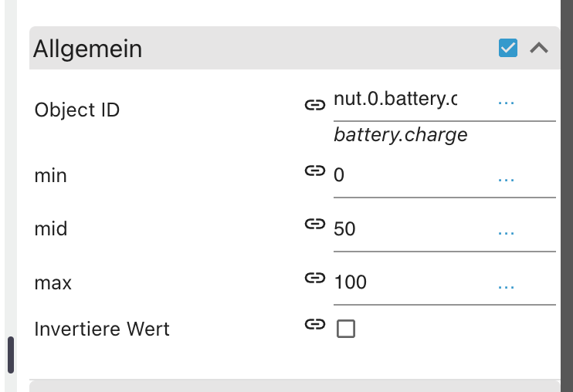Viewport: 573px width, 392px height.
Task: Click the link icon beside min
Action: (314, 171)
